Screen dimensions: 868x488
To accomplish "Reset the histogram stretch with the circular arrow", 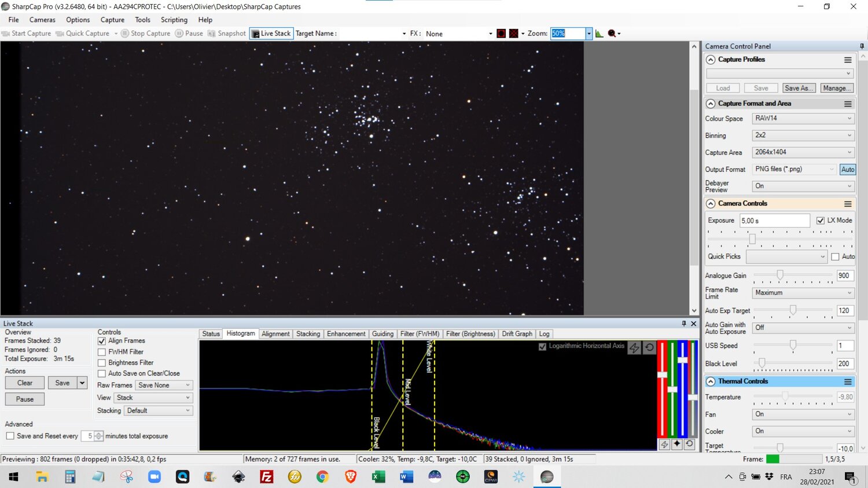I will (x=649, y=347).
